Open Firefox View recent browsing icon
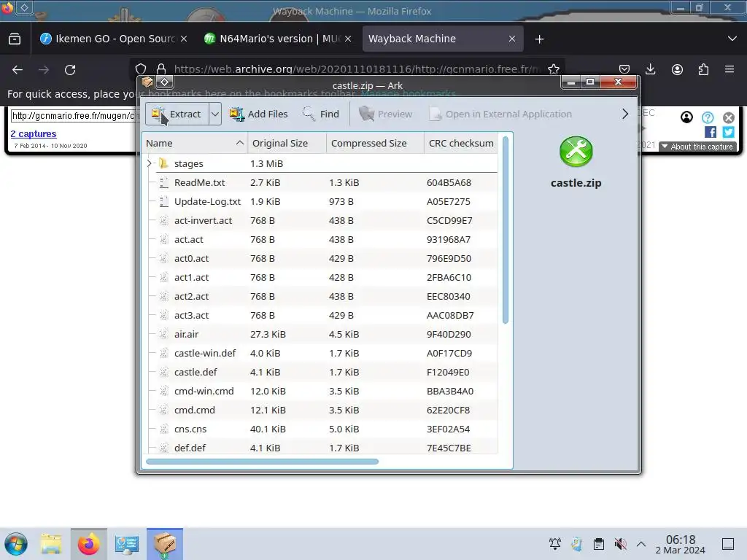 [15, 39]
